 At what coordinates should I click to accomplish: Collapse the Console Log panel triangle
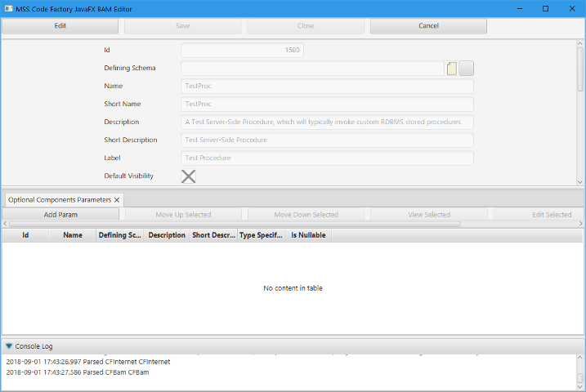tap(9, 346)
